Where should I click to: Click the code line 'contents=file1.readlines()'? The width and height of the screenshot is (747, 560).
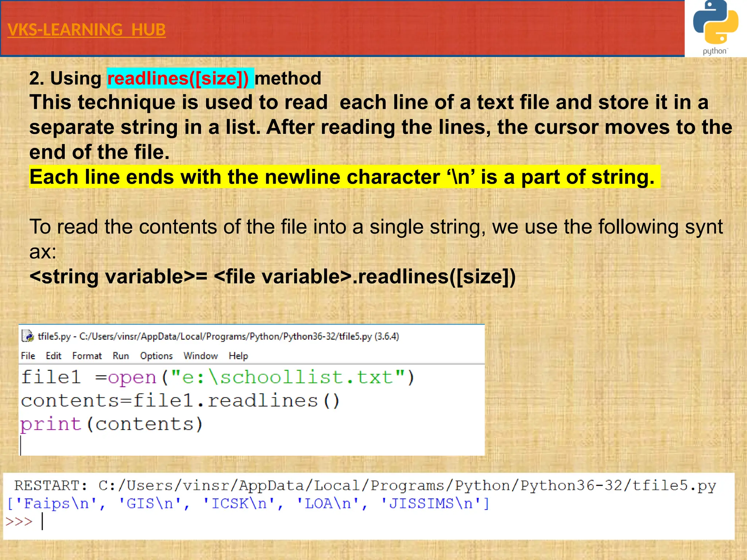click(x=181, y=401)
